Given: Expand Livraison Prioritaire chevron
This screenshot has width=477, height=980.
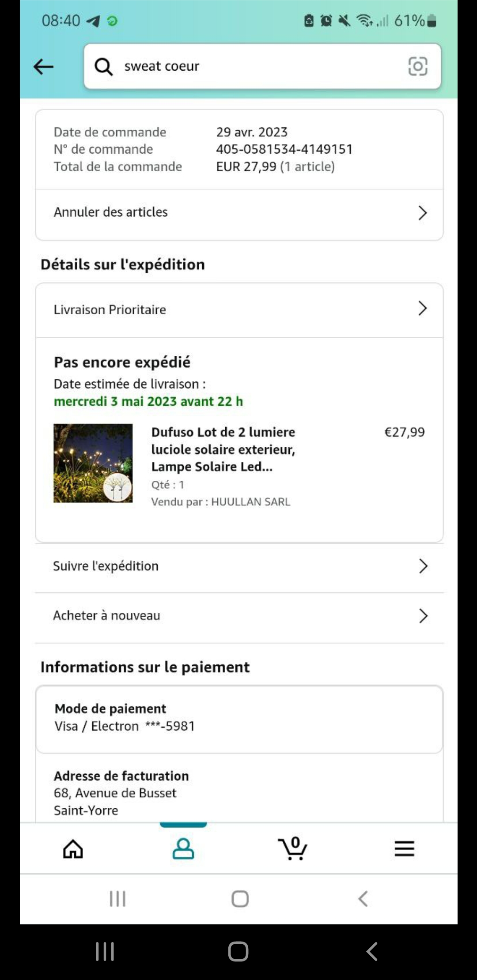Looking at the screenshot, I should point(422,309).
